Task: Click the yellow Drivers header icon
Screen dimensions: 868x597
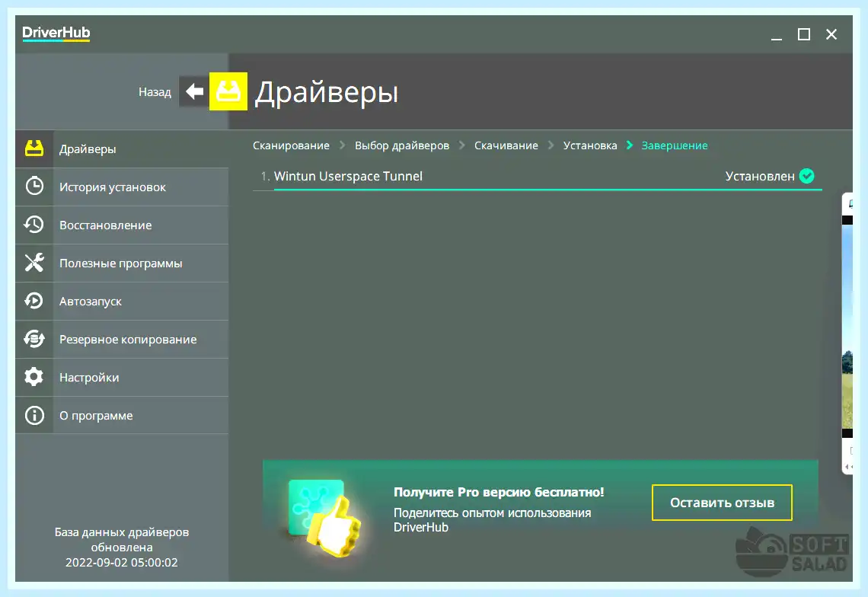Action: [228, 91]
